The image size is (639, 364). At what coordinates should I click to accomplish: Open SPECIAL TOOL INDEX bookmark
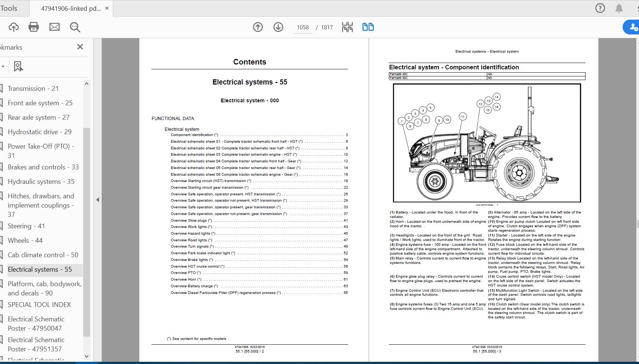coord(39,305)
